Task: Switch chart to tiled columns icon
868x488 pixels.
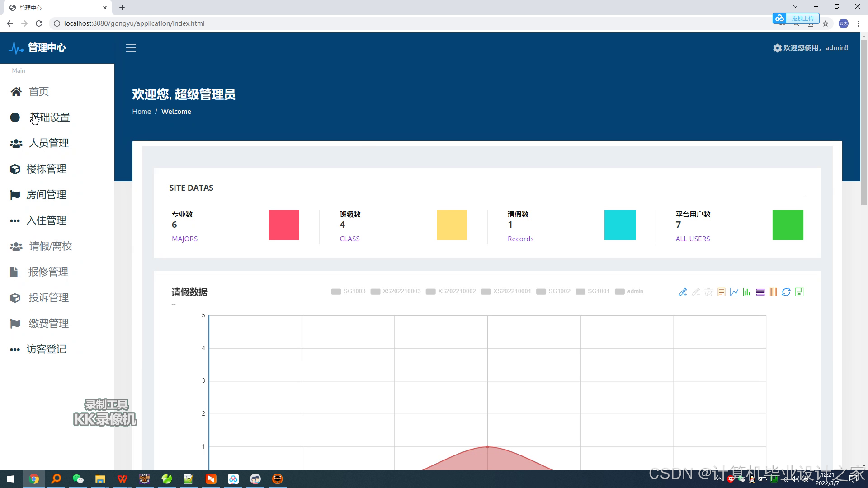Action: coord(773,292)
